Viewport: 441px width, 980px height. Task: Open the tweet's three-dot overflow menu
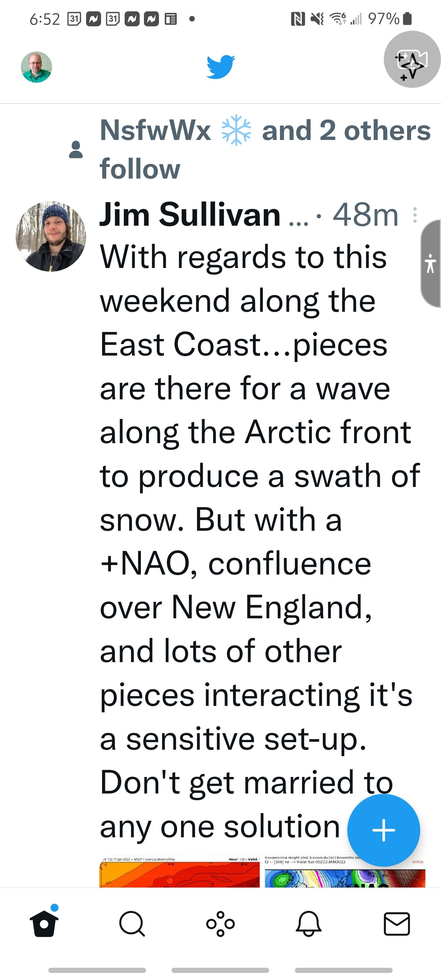[x=415, y=215]
